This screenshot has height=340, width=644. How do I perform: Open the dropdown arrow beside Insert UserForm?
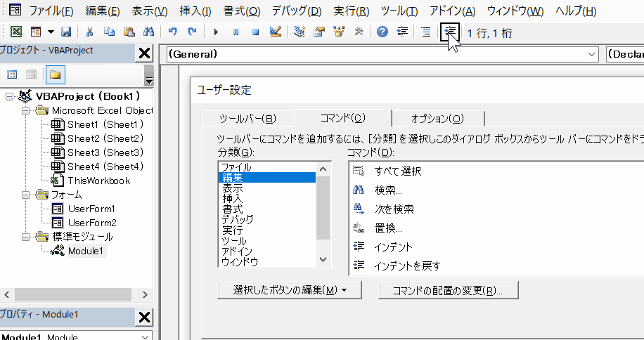51,32
